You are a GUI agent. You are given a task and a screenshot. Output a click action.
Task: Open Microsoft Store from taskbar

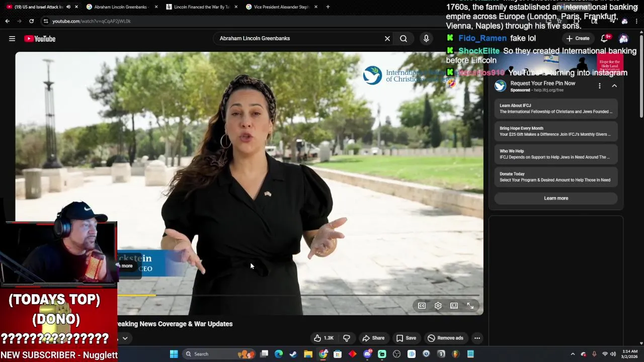[x=338, y=354]
